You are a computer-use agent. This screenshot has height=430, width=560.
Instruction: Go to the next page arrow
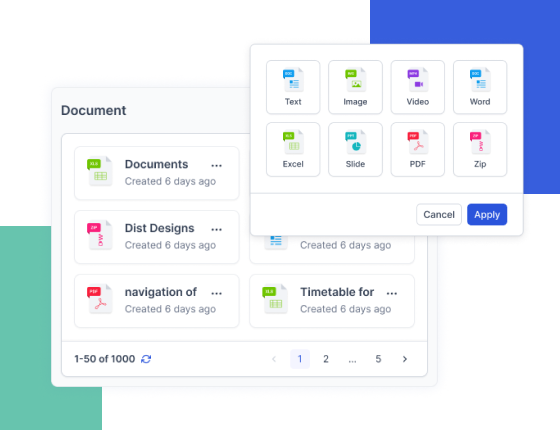coord(405,359)
